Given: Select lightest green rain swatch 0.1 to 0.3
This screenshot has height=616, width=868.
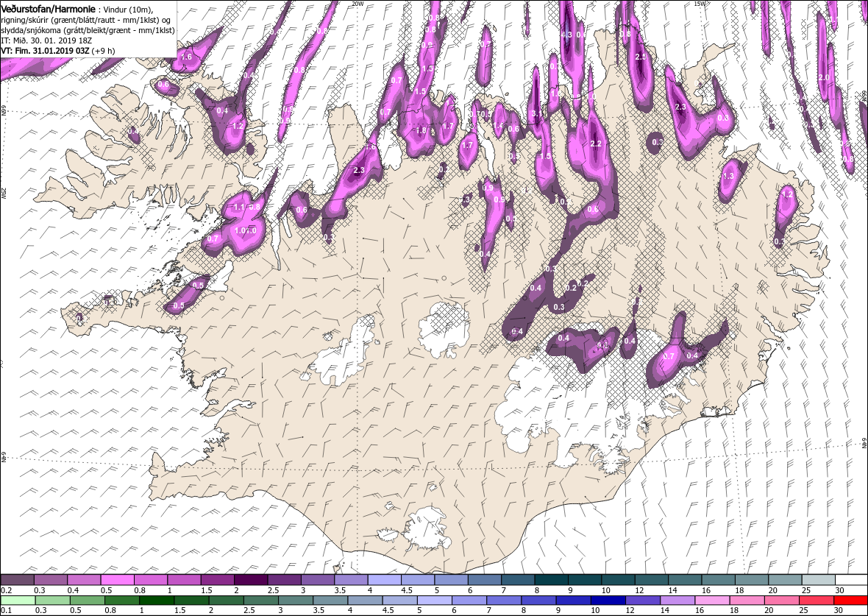Looking at the screenshot, I should [x=18, y=601].
